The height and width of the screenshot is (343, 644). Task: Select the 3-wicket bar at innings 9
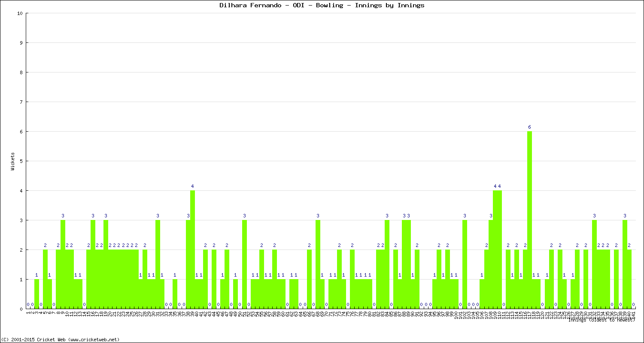pos(63,264)
